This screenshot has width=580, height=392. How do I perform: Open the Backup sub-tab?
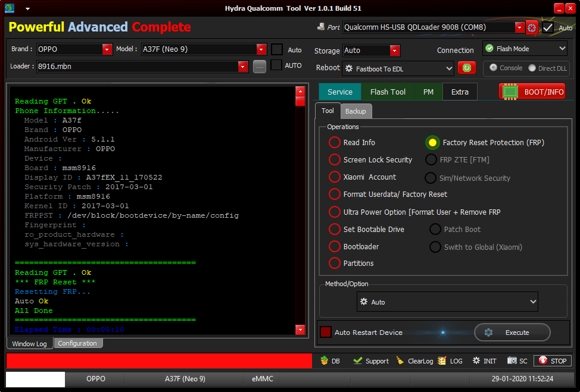coord(356,111)
